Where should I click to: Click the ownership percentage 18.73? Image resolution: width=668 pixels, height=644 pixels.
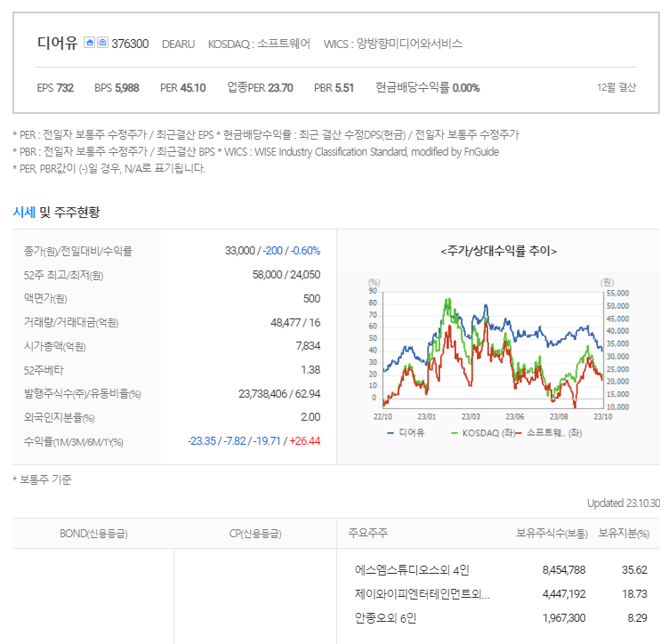pos(634,593)
